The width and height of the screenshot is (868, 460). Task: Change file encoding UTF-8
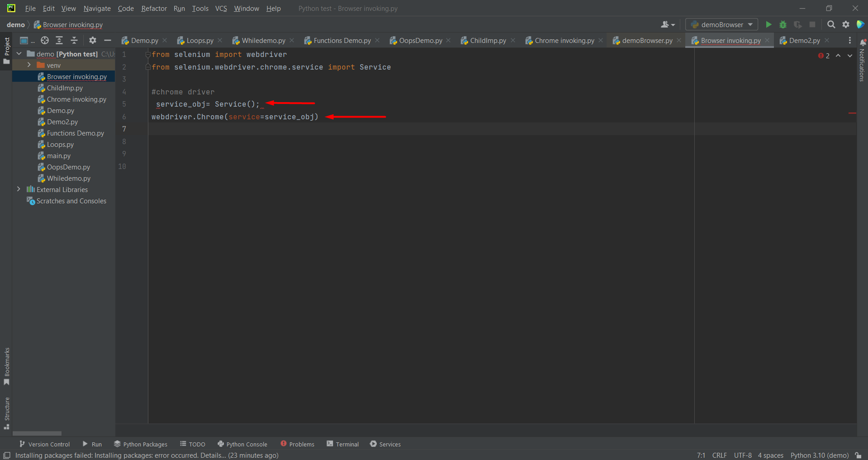pyautogui.click(x=743, y=455)
